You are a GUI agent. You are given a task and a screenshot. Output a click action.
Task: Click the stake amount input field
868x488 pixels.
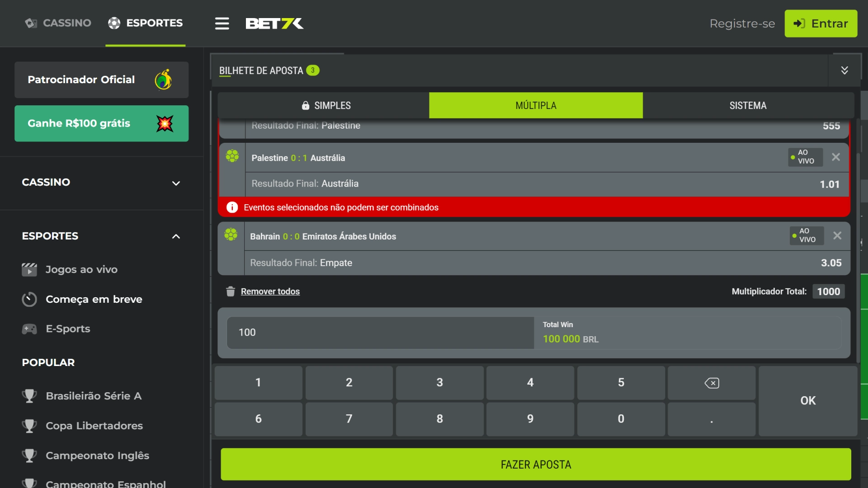pyautogui.click(x=380, y=333)
